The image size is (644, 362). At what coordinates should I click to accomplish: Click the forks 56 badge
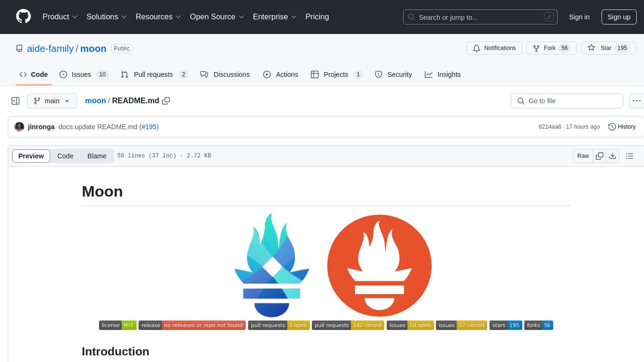[x=538, y=325]
